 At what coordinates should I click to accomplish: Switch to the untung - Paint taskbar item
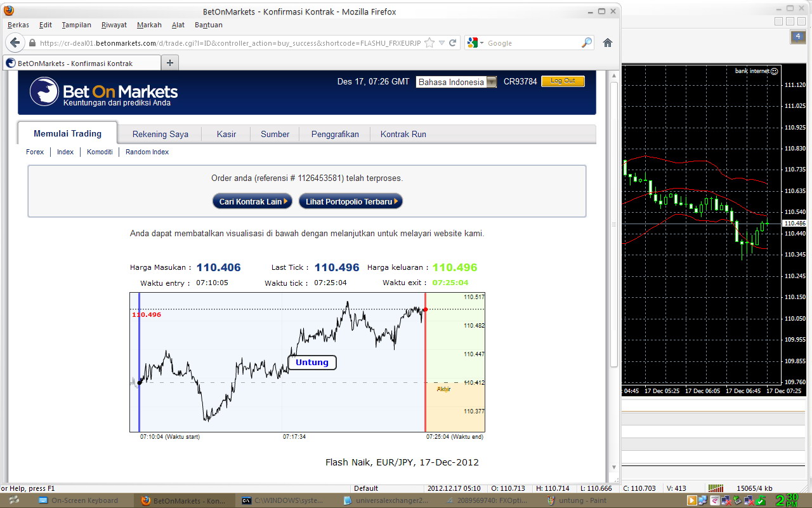576,500
